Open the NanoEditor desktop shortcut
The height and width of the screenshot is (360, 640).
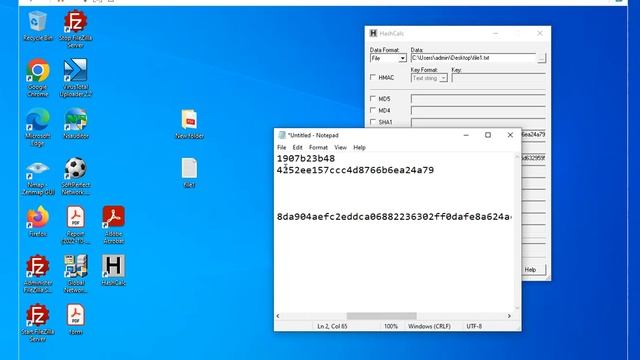[76, 123]
